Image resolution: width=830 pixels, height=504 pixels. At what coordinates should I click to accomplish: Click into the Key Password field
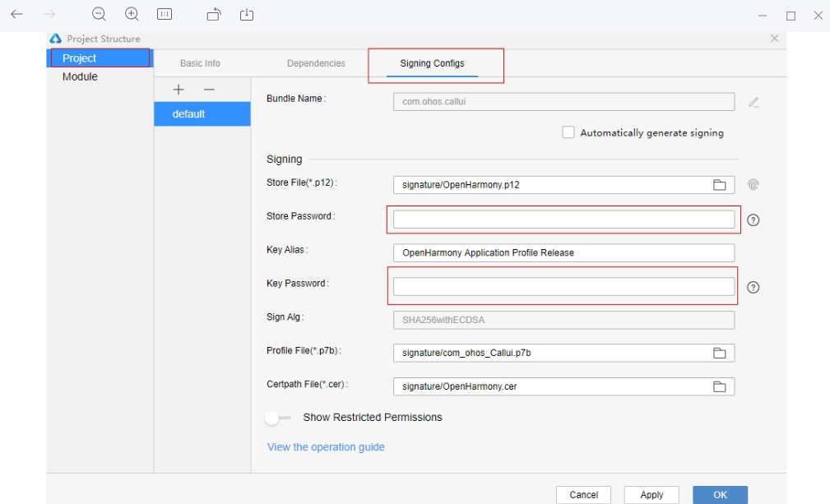563,286
